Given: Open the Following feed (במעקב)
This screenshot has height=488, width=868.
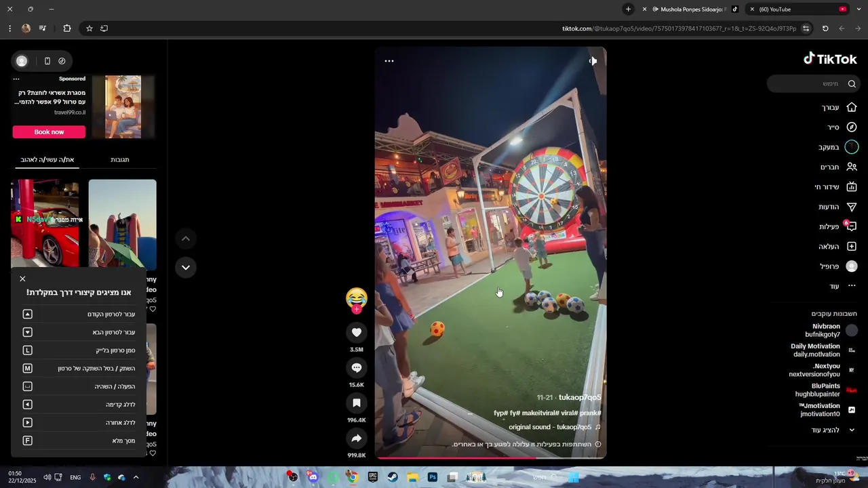Looking at the screenshot, I should point(838,147).
